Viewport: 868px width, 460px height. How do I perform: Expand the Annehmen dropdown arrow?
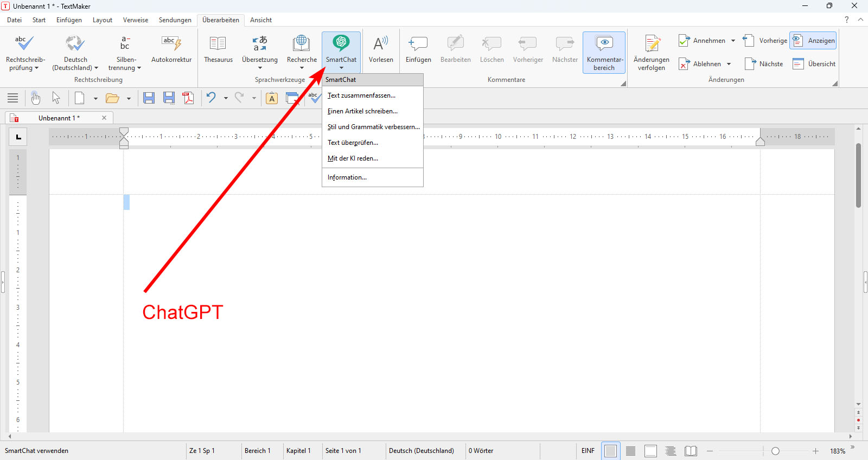click(733, 41)
